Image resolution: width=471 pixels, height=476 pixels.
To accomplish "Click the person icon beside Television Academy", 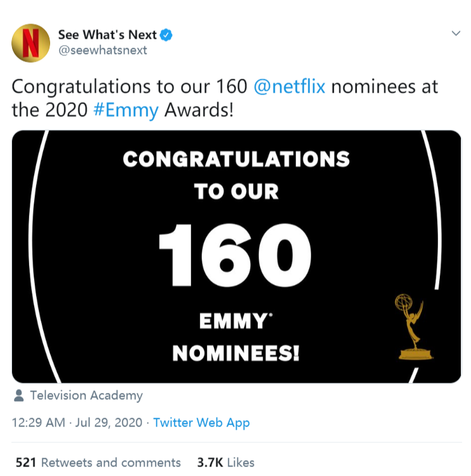I will pos(19,395).
